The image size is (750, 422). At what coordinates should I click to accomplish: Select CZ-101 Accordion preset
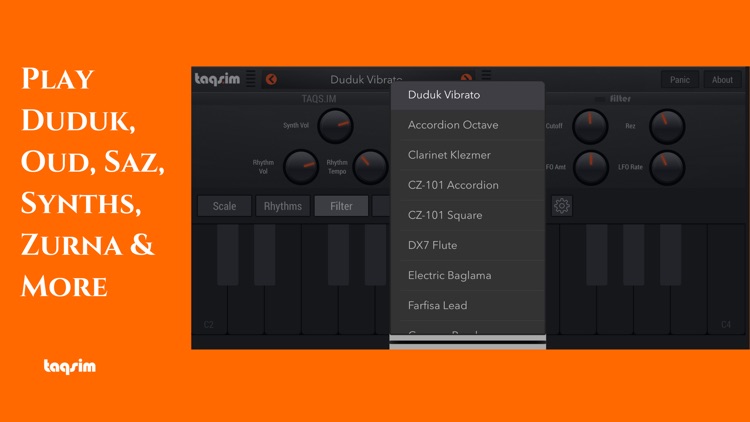468,185
